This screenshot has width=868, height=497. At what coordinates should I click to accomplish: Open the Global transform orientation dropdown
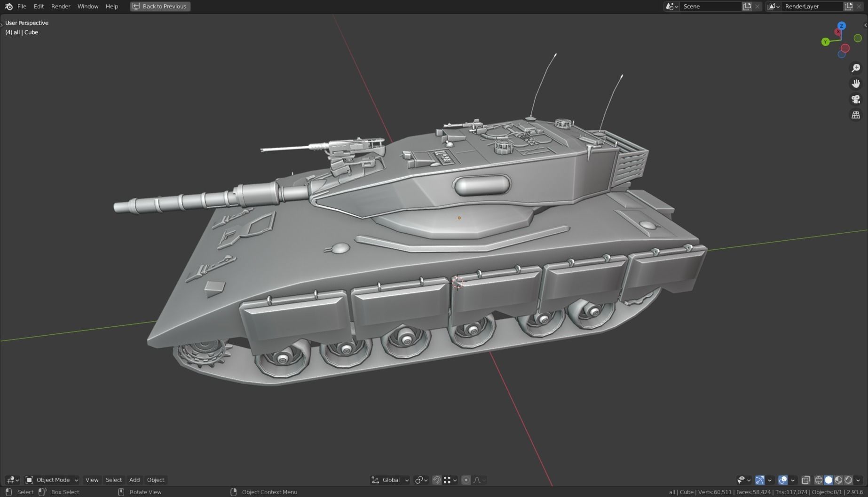[x=390, y=480]
